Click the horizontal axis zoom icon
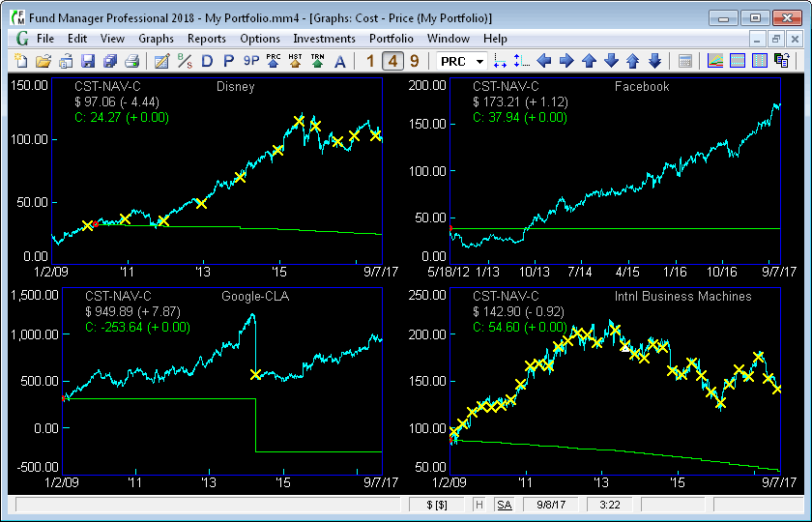812x522 pixels. (500, 61)
